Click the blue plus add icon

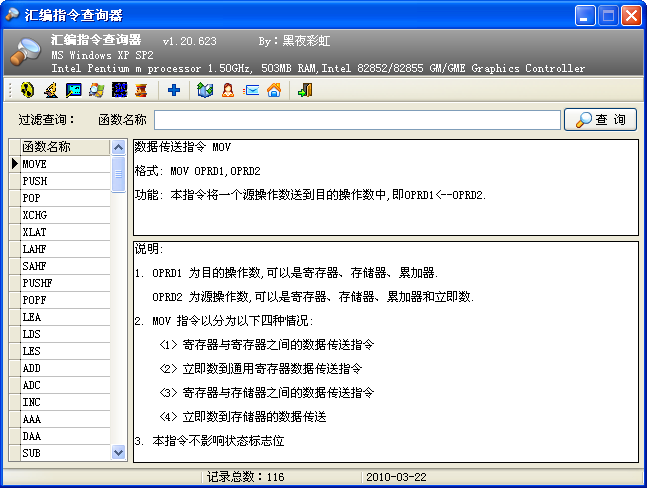[174, 91]
